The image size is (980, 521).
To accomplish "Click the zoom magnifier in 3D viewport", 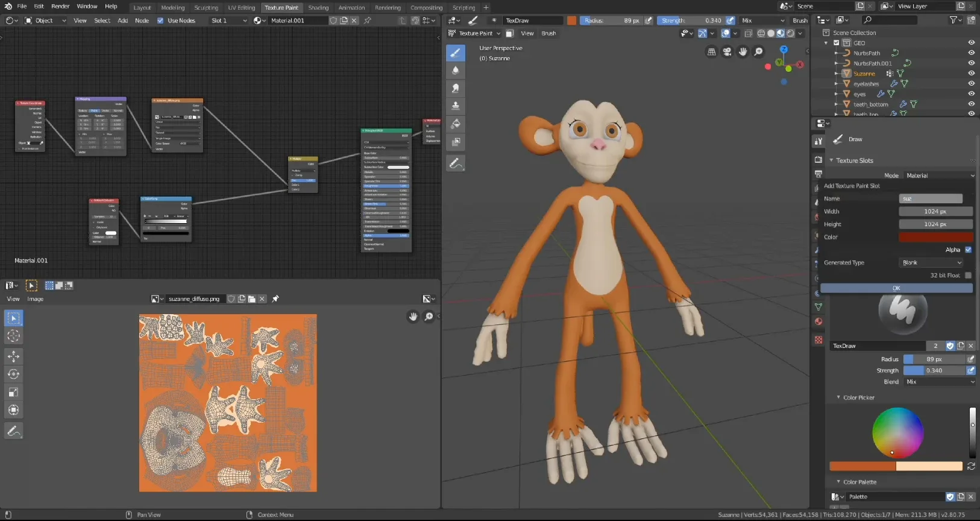I will coord(759,52).
